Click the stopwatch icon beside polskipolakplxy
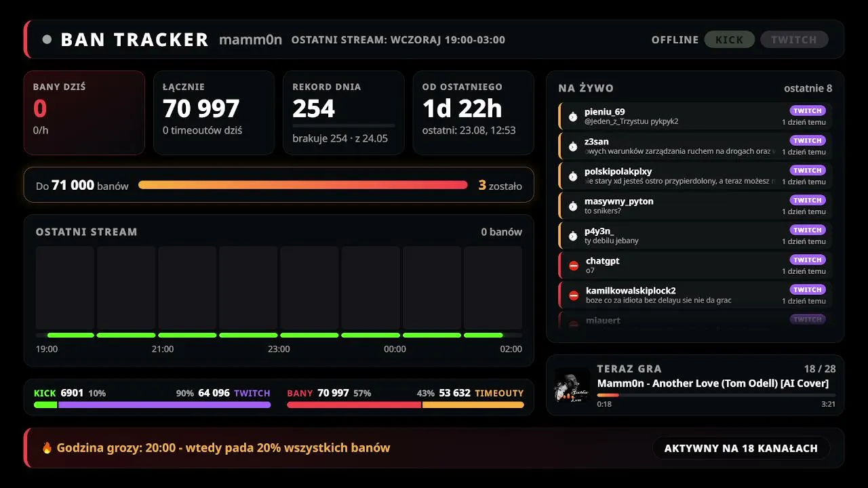Viewport: 868px width, 488px height. coord(573,176)
